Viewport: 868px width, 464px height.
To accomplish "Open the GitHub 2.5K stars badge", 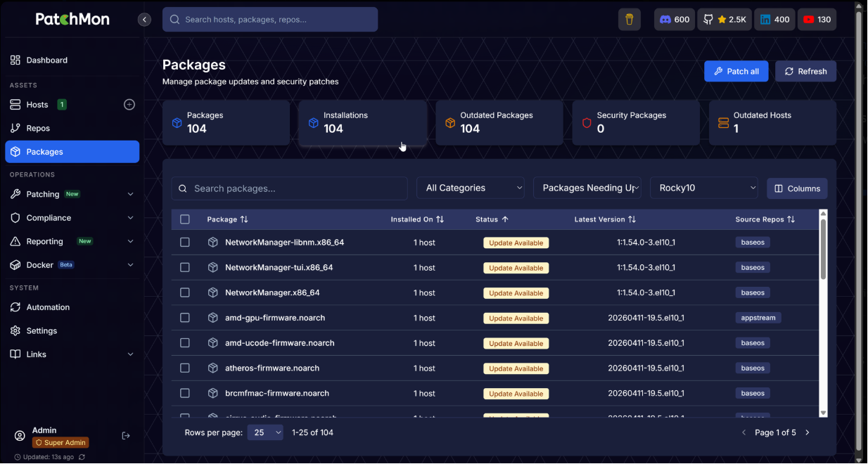I will 725,20.
